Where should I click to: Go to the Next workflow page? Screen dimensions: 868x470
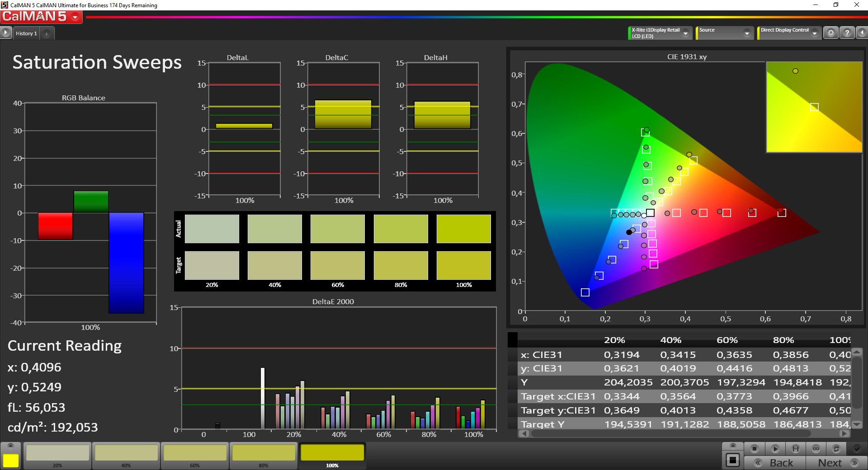point(836,463)
